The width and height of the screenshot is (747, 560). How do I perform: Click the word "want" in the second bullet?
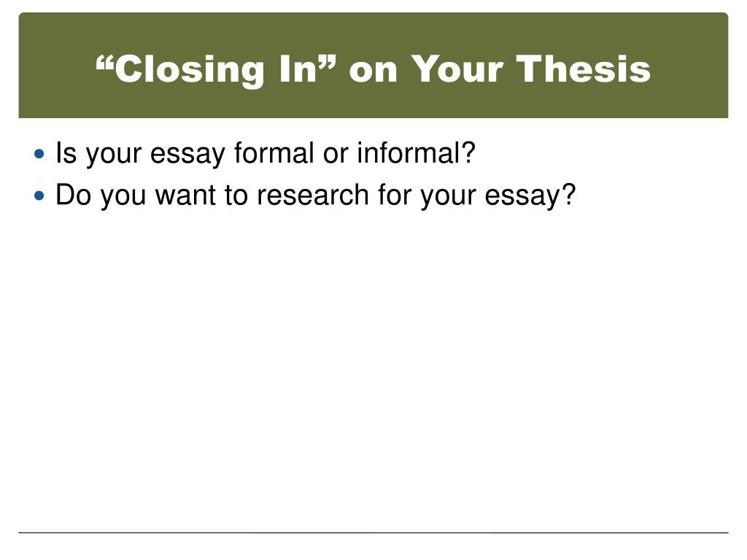coord(185,195)
